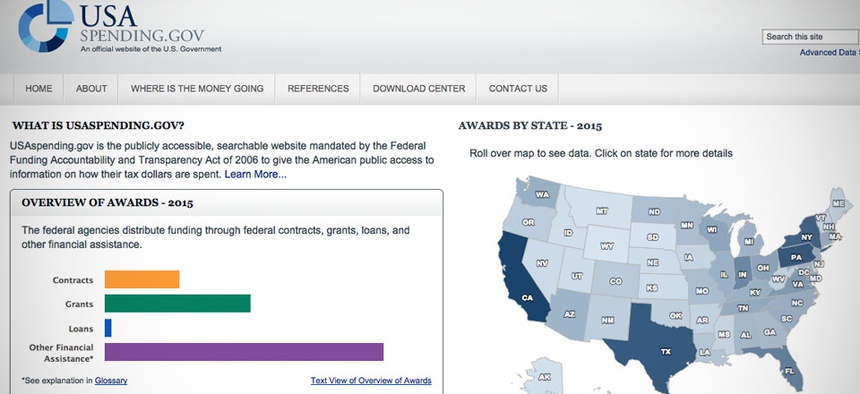
Task: Click the Advanced Data Search link
Action: [x=829, y=53]
